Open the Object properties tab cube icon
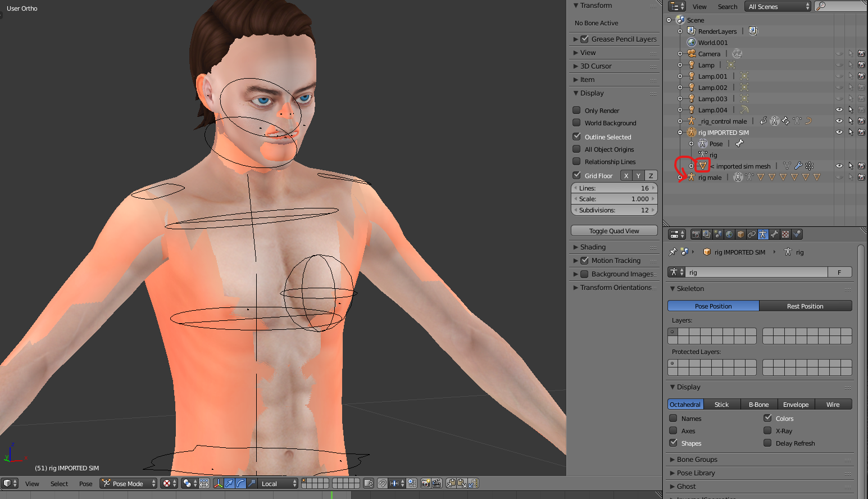 click(x=740, y=234)
